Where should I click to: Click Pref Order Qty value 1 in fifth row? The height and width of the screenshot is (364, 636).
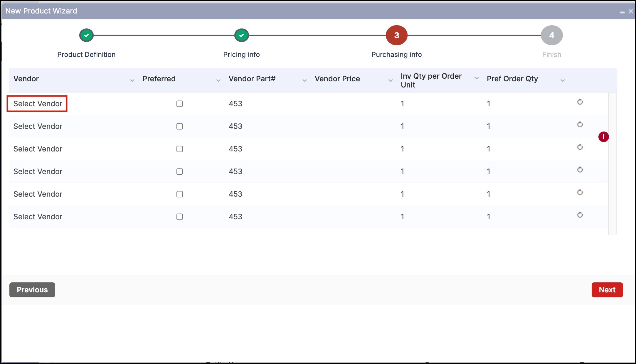tap(488, 194)
